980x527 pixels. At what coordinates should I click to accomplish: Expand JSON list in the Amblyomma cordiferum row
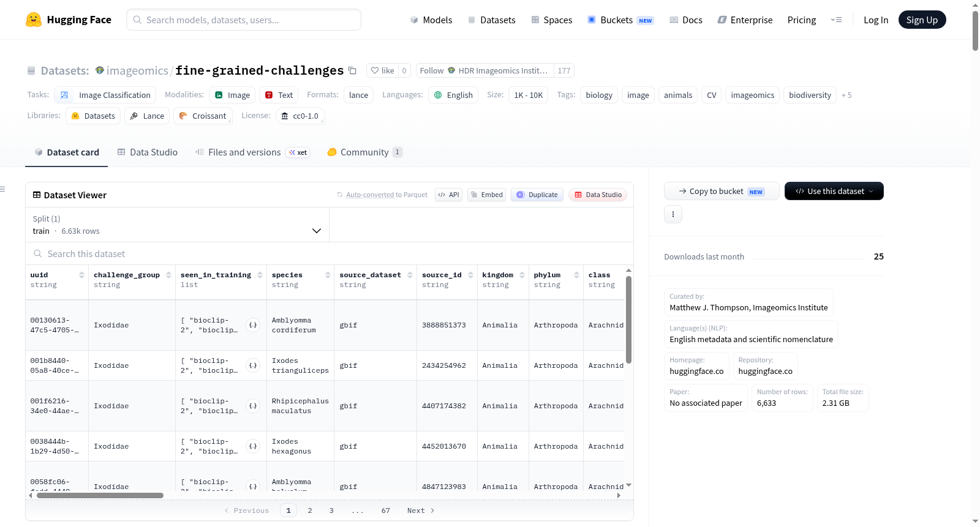(x=253, y=325)
